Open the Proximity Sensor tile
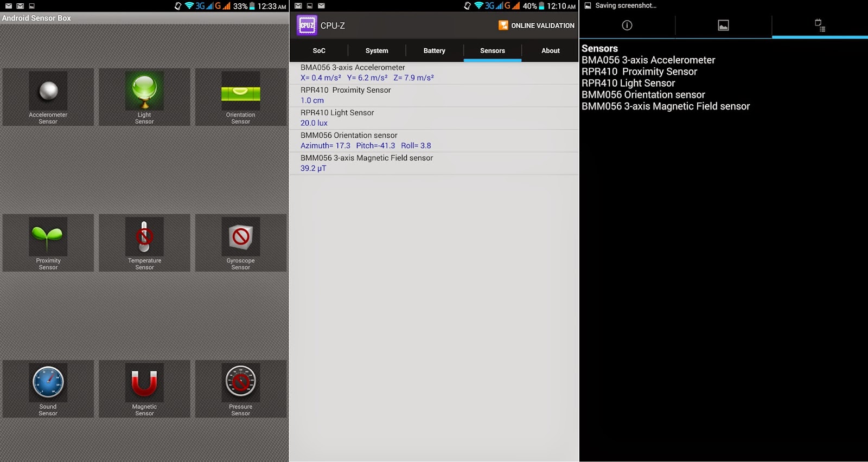This screenshot has height=462, width=868. coord(48,243)
